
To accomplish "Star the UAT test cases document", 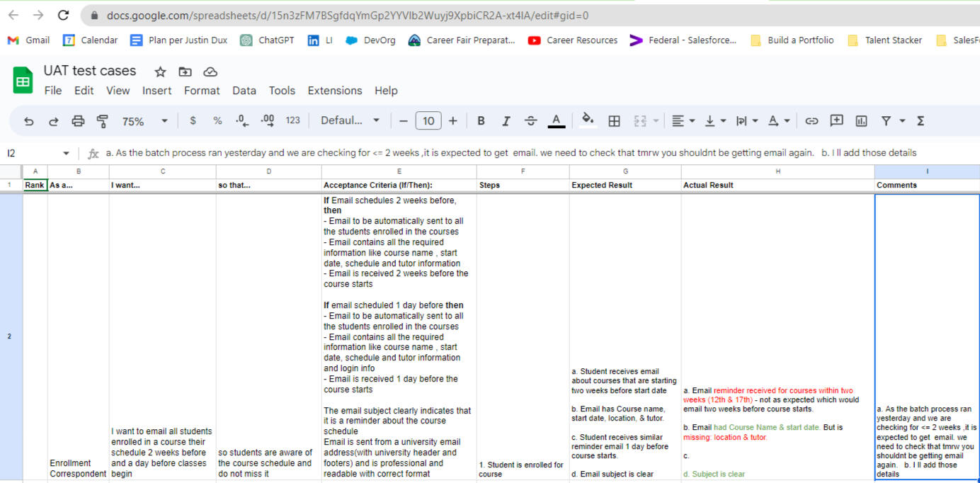I will click(161, 72).
